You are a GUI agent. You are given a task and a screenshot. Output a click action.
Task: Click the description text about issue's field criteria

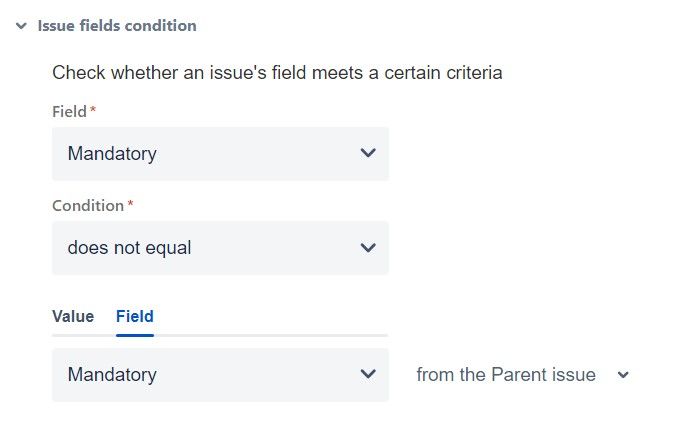[x=277, y=73]
